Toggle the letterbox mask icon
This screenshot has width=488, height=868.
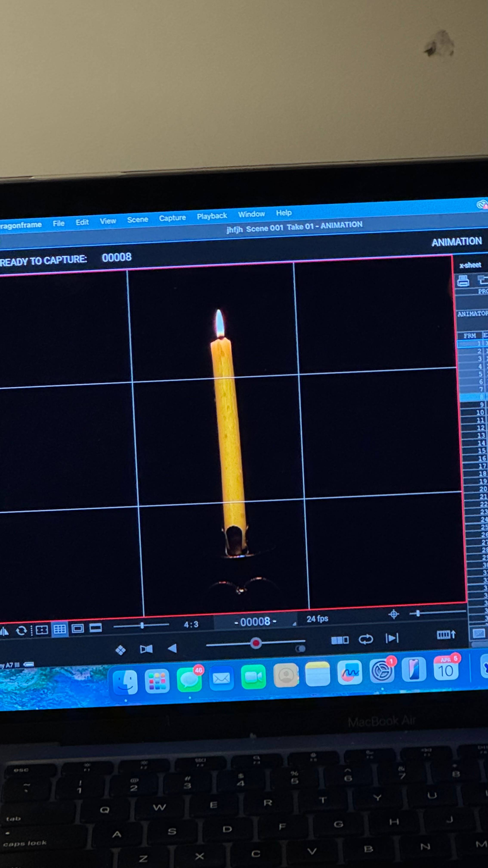(96, 628)
